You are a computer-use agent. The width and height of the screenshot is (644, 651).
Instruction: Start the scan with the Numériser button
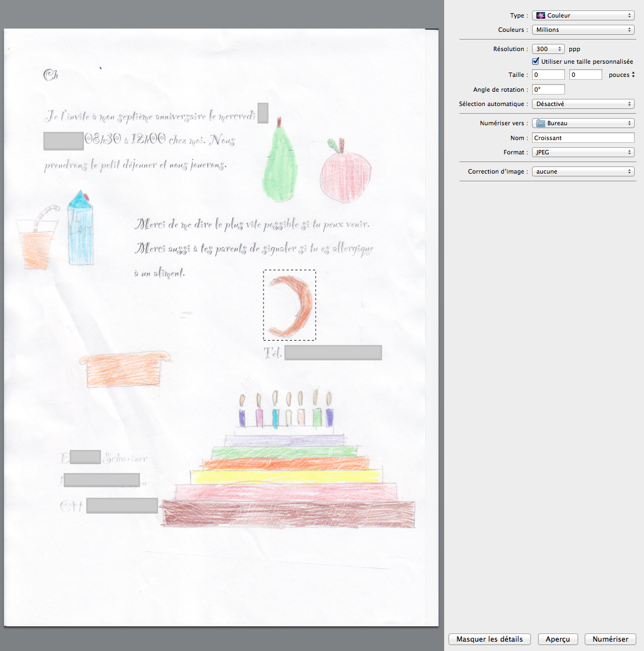point(610,639)
